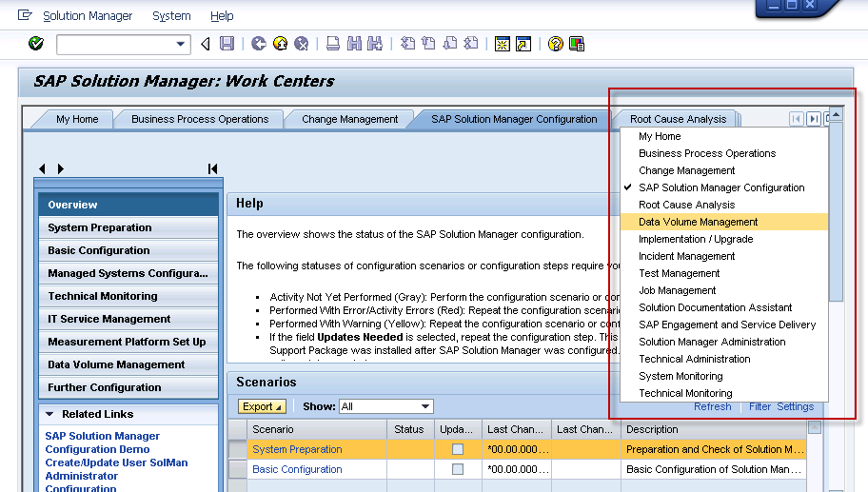Click the Customize Local Layout icon
868x492 pixels.
coord(576,44)
